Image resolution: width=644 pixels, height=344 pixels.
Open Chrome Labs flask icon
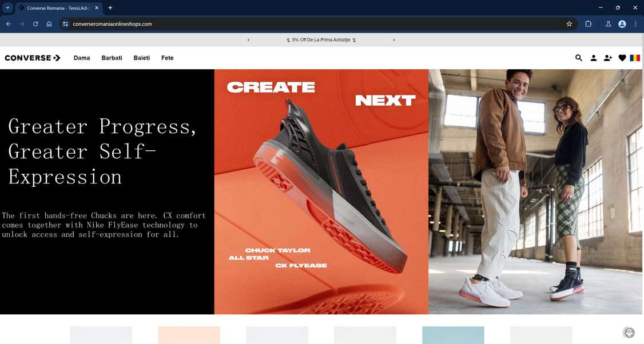pos(609,24)
